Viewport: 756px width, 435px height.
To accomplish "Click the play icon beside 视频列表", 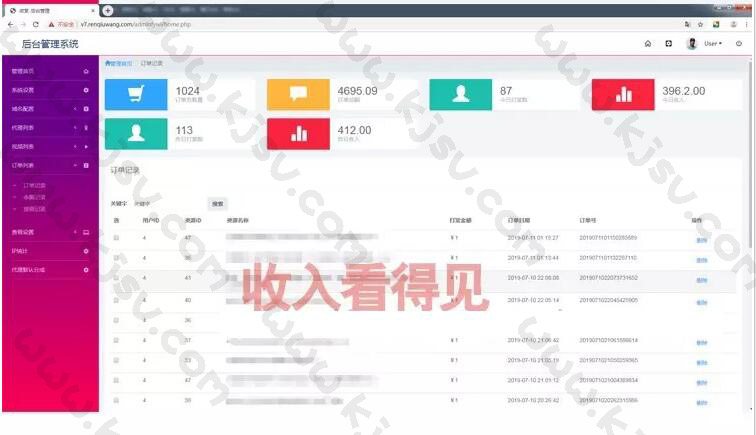I will [86, 147].
